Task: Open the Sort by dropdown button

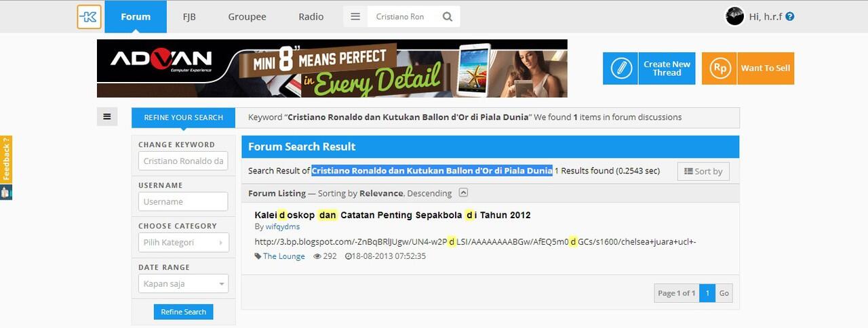Action: 703,171
